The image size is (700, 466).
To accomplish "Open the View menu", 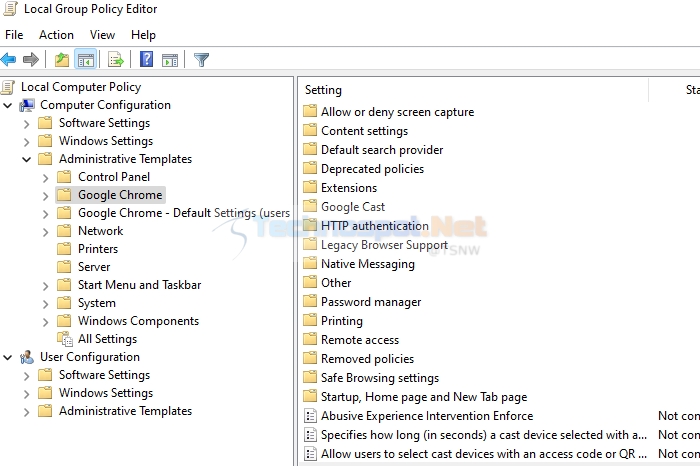I will [x=102, y=35].
